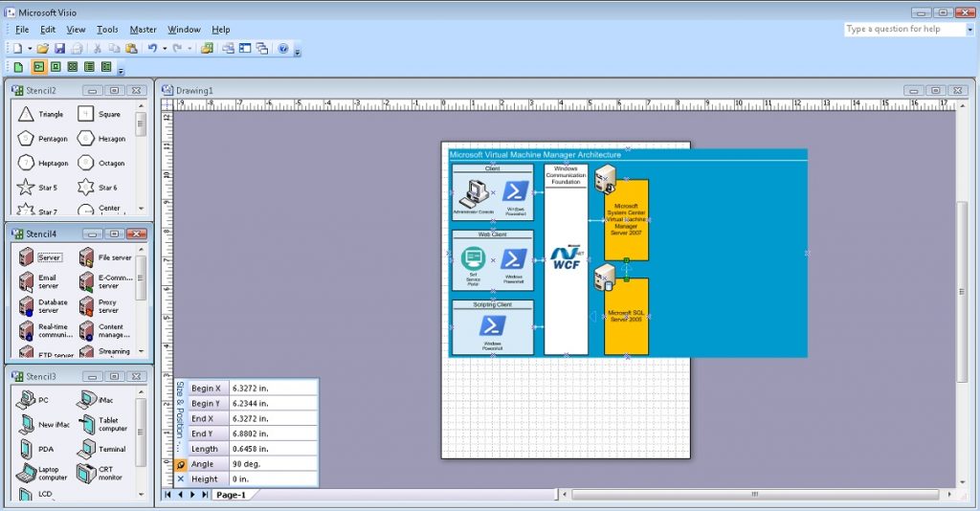This screenshot has height=511, width=980.
Task: Open the Window menu
Action: pyautogui.click(x=184, y=30)
